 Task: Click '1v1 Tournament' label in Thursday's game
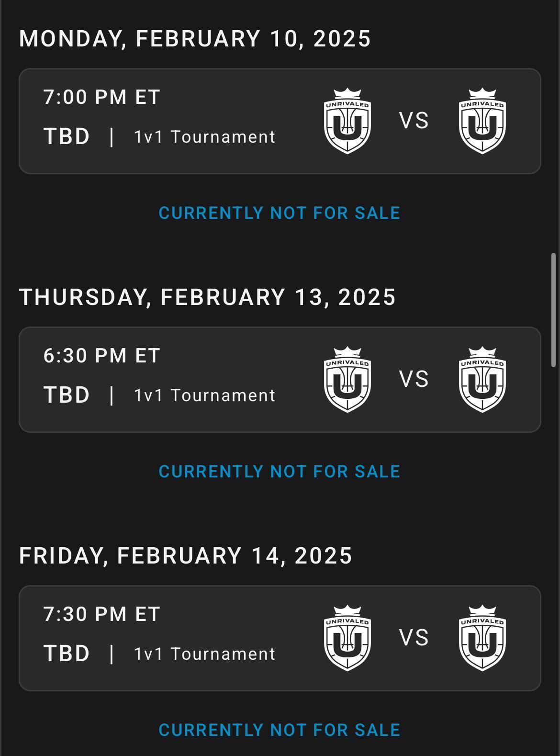click(x=204, y=395)
